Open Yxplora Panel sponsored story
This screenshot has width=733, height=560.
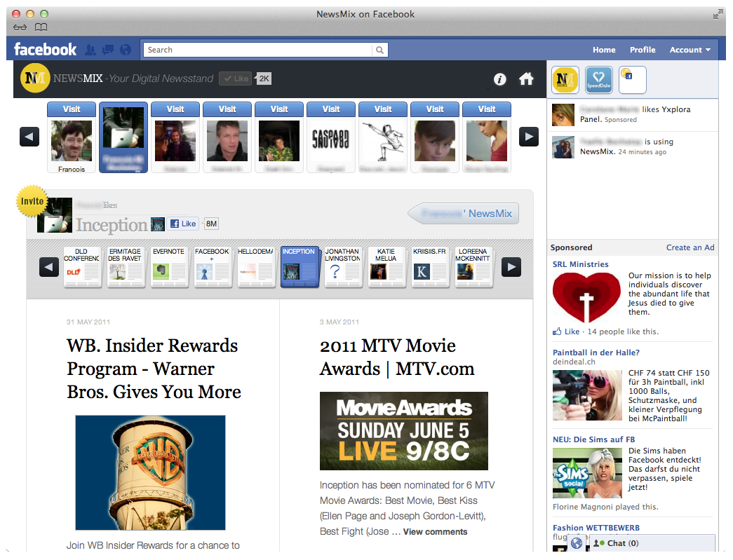[634, 114]
